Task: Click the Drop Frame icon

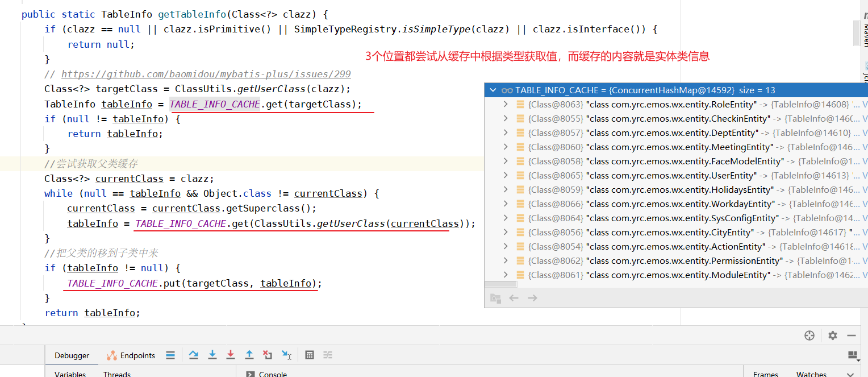Action: [268, 354]
